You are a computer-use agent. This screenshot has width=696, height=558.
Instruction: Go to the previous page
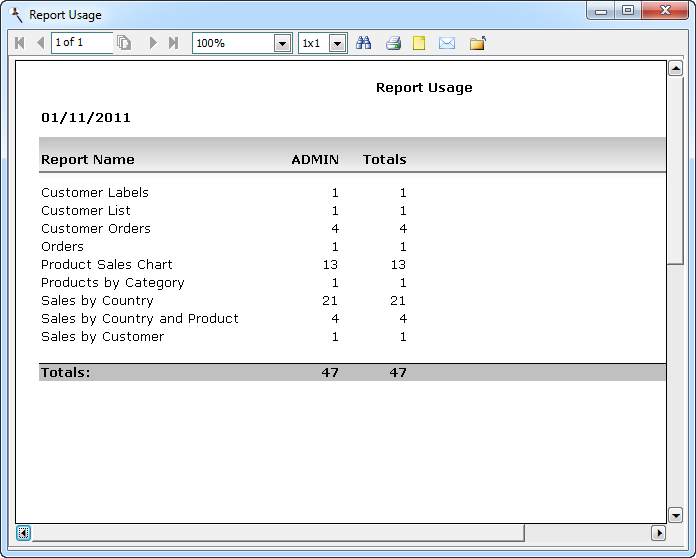coord(40,43)
